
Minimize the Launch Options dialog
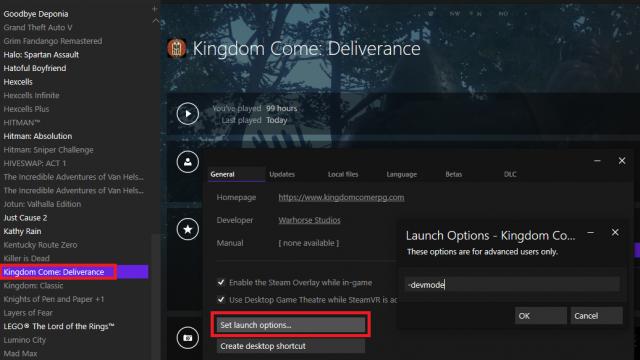pyautogui.click(x=591, y=233)
